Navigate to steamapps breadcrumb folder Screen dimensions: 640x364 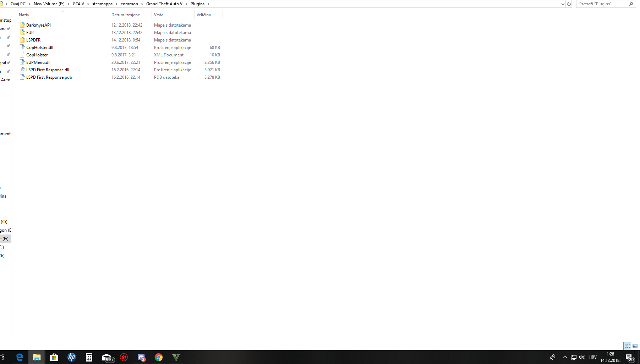click(102, 4)
